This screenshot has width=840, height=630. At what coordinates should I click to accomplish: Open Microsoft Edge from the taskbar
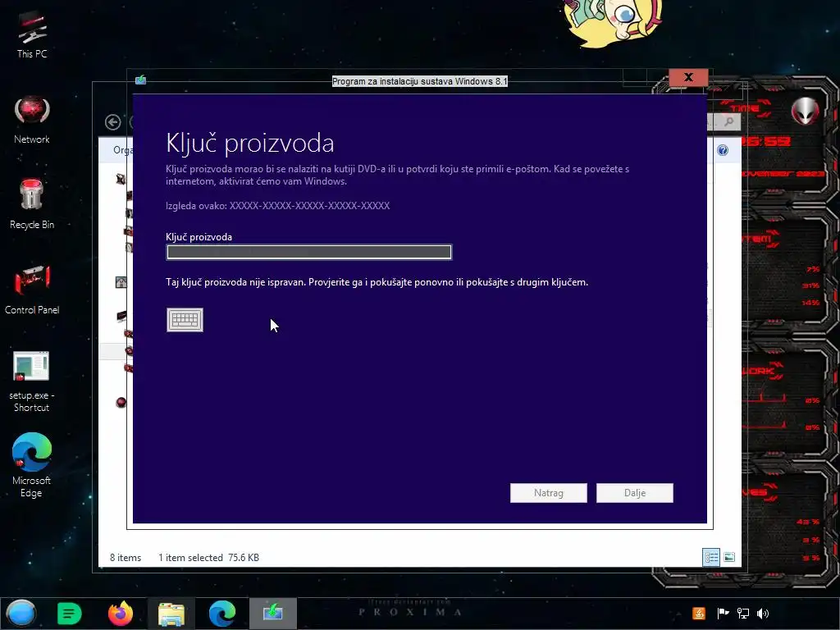(221, 614)
